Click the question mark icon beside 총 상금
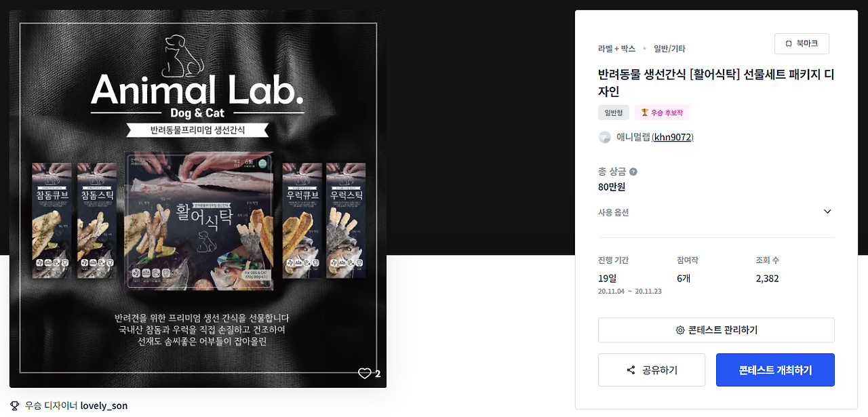Viewport: 868px width, 417px height. [x=633, y=172]
